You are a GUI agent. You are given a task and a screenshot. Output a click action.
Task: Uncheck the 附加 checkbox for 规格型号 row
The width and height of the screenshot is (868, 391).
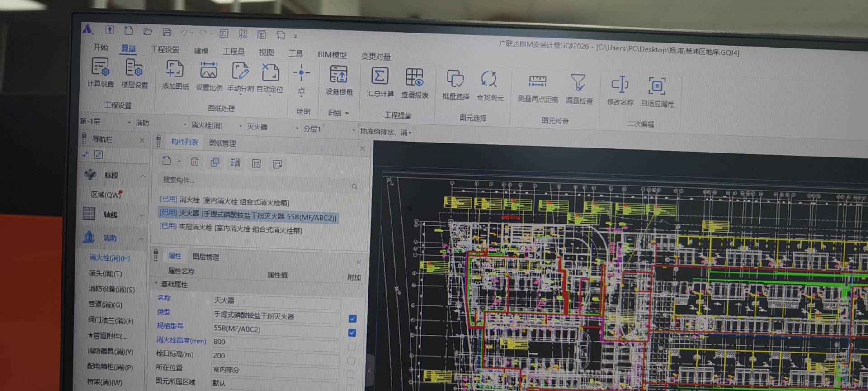pyautogui.click(x=352, y=333)
